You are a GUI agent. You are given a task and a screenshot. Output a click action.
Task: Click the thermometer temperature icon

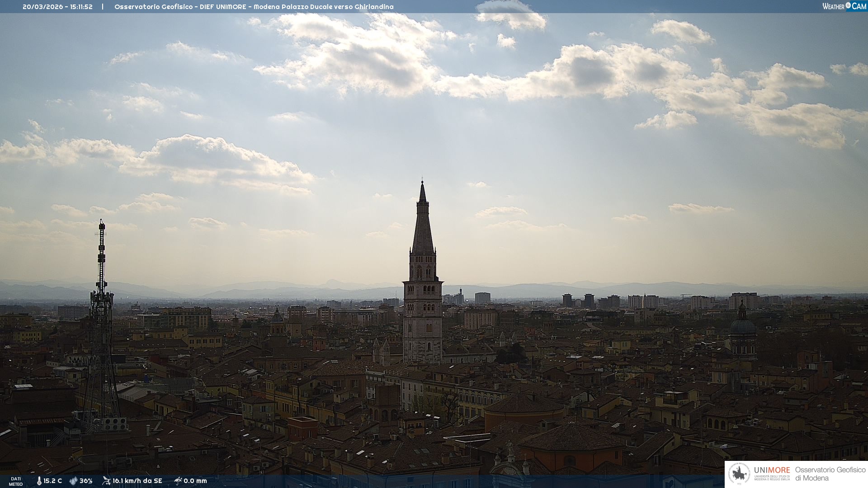click(39, 481)
